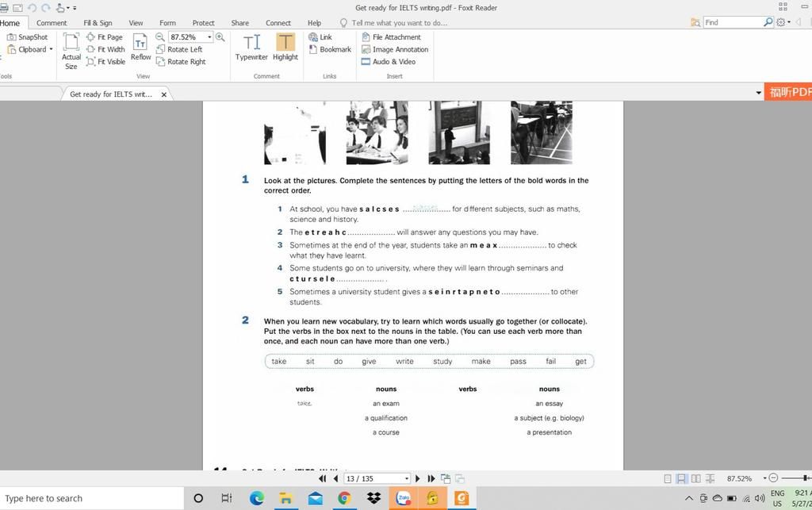Open Microsoft Edge from taskbar
The width and height of the screenshot is (812, 510).
click(x=256, y=498)
